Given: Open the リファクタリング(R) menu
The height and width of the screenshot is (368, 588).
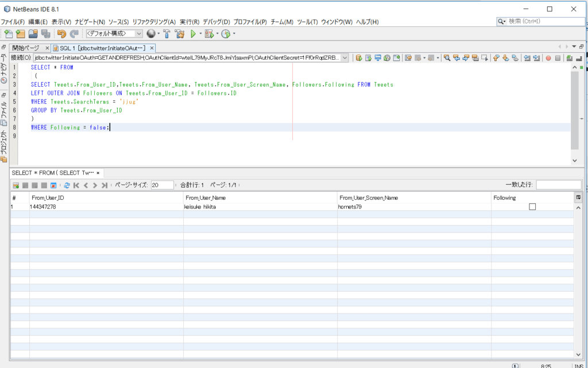Looking at the screenshot, I should click(x=154, y=22).
